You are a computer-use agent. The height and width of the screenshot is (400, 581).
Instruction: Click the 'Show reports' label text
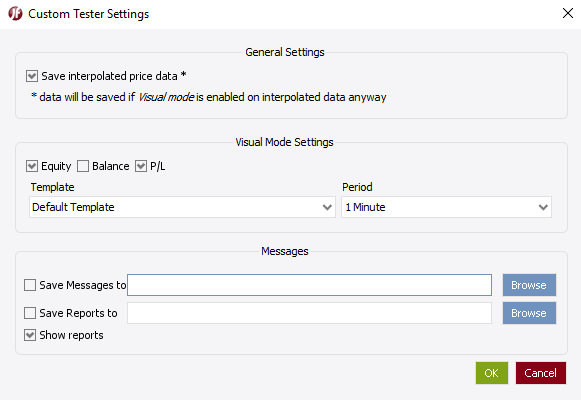tap(72, 335)
